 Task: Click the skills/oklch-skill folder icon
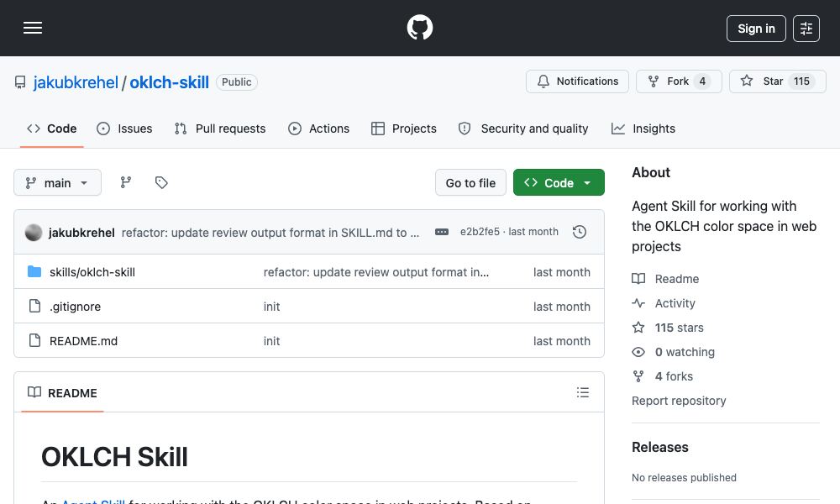point(34,271)
